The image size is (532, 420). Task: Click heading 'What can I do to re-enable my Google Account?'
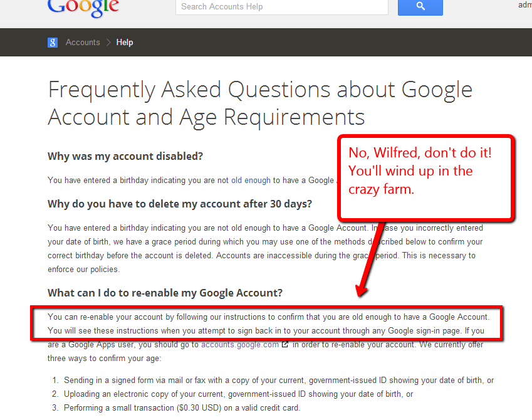[x=165, y=293]
